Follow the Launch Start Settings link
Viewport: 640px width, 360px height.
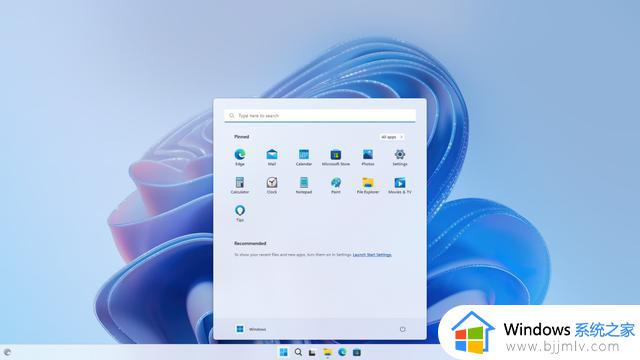pos(372,255)
